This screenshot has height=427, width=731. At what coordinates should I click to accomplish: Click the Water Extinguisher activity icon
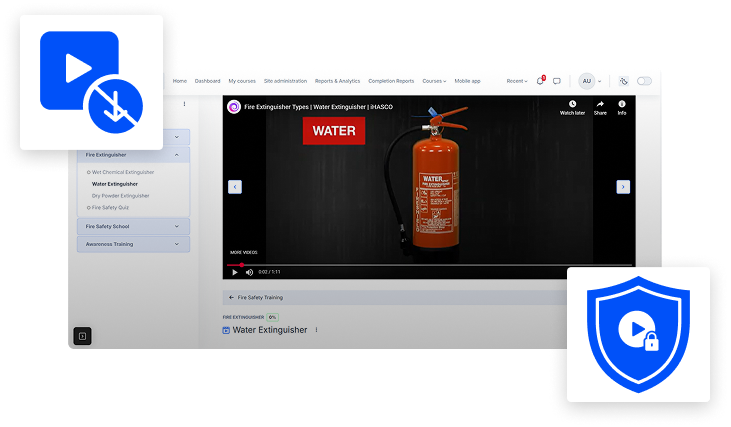(226, 331)
